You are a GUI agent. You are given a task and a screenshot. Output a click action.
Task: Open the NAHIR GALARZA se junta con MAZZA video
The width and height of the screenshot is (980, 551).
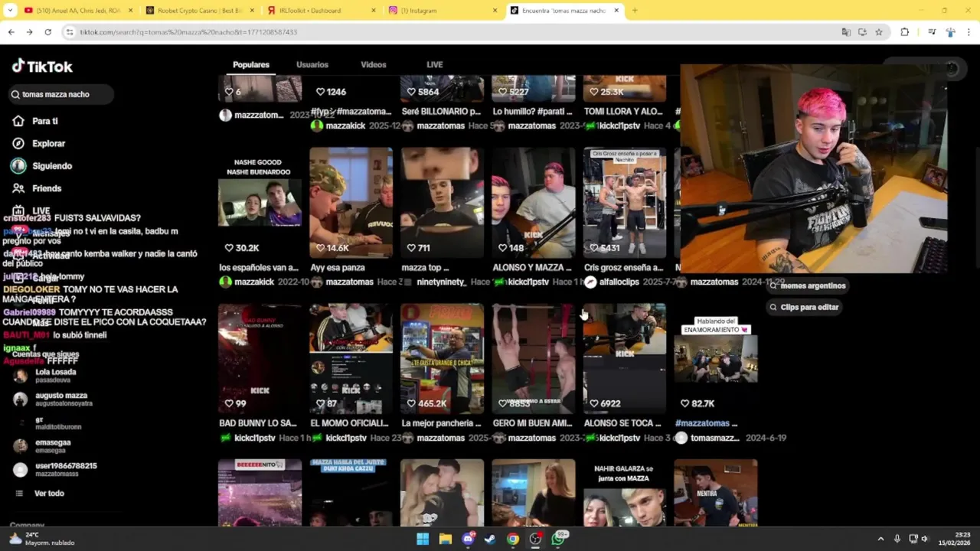click(x=625, y=493)
